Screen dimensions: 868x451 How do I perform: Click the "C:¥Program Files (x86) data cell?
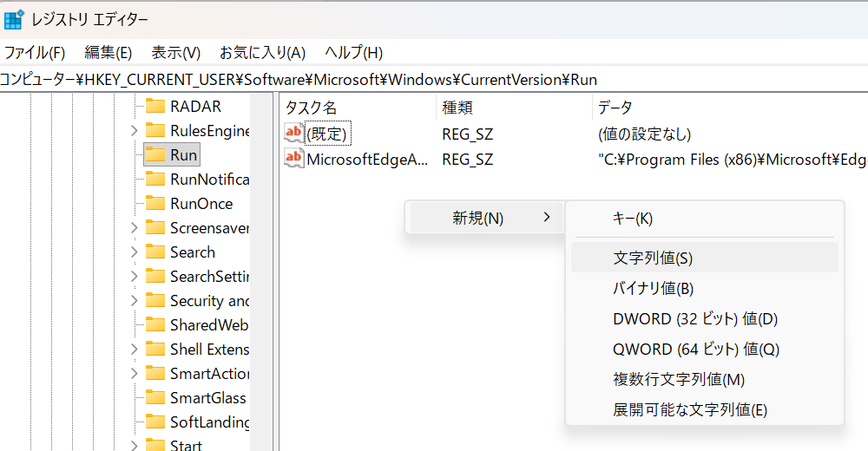click(732, 160)
